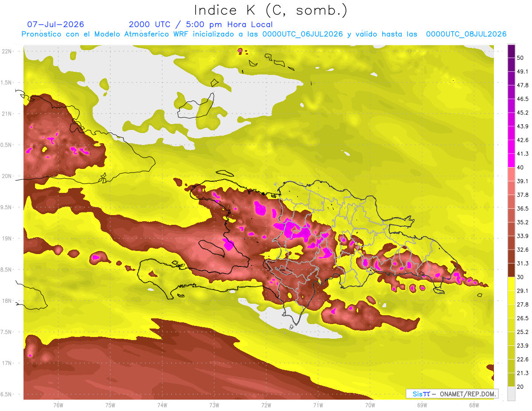This screenshot has width=532, height=411.
Task: Click the colorbar value '49.1'
Action: 523,72
